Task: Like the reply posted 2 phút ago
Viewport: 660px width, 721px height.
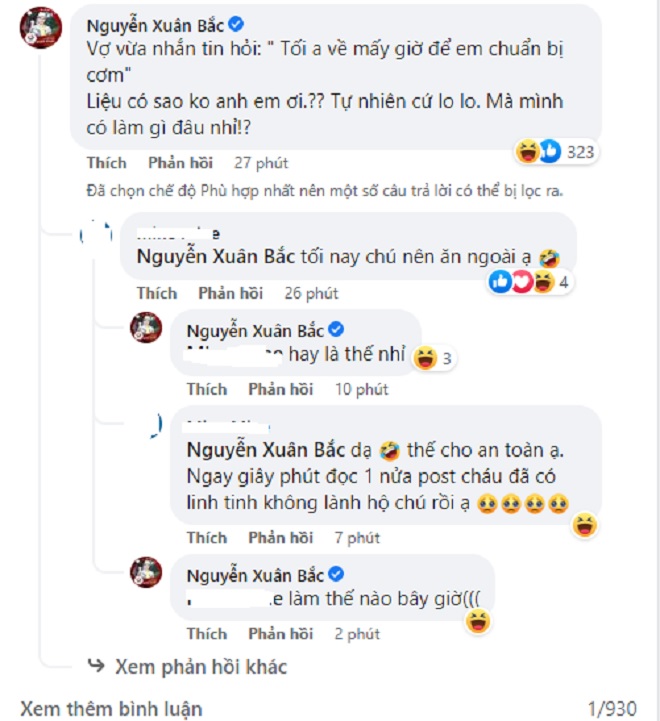Action: click(206, 634)
